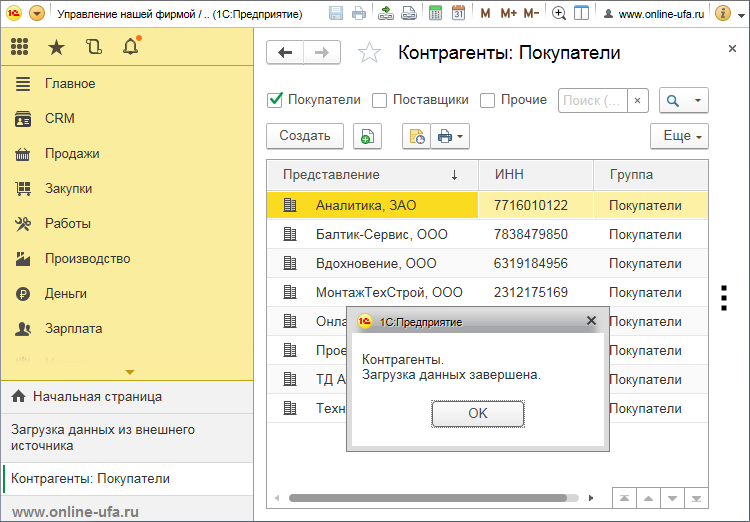The width and height of the screenshot is (750, 522).
Task: Open Favorites star in left panel
Action: coord(56,47)
